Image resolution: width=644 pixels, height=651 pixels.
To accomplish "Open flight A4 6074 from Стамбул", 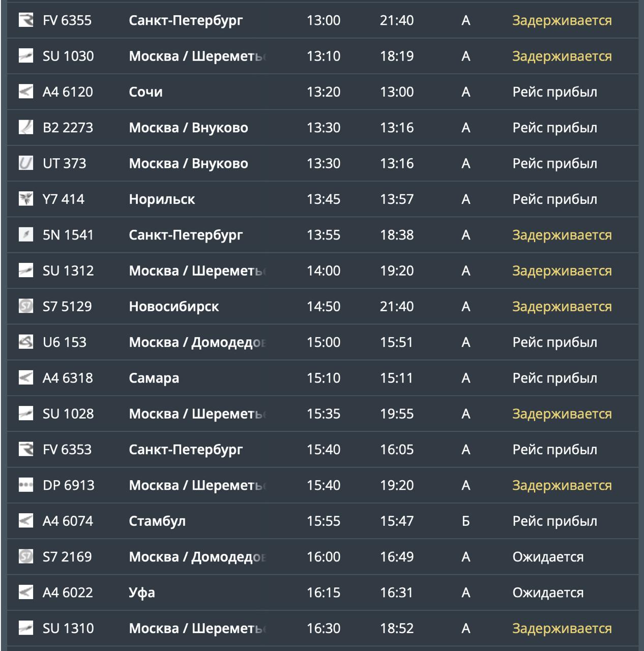I will point(323,521).
